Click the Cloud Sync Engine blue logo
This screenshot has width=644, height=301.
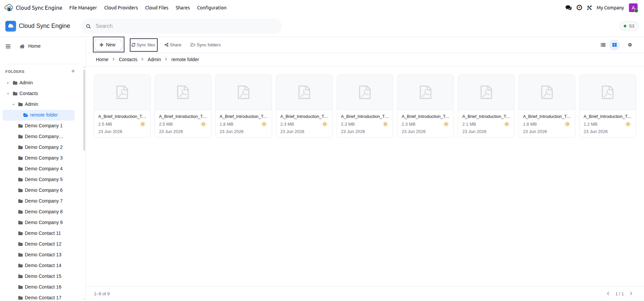click(x=11, y=26)
